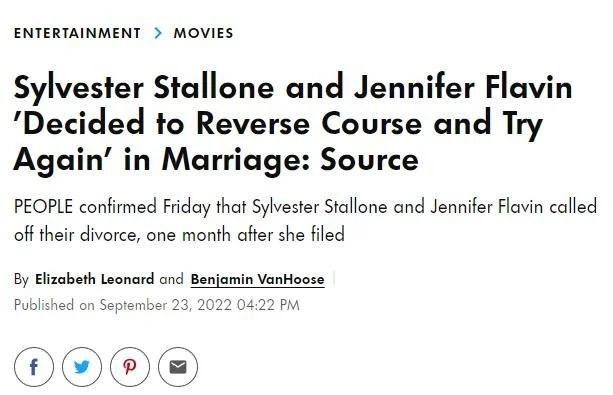Click the 'By' label before author names
Screen dimensions: 613x395
tap(22, 280)
